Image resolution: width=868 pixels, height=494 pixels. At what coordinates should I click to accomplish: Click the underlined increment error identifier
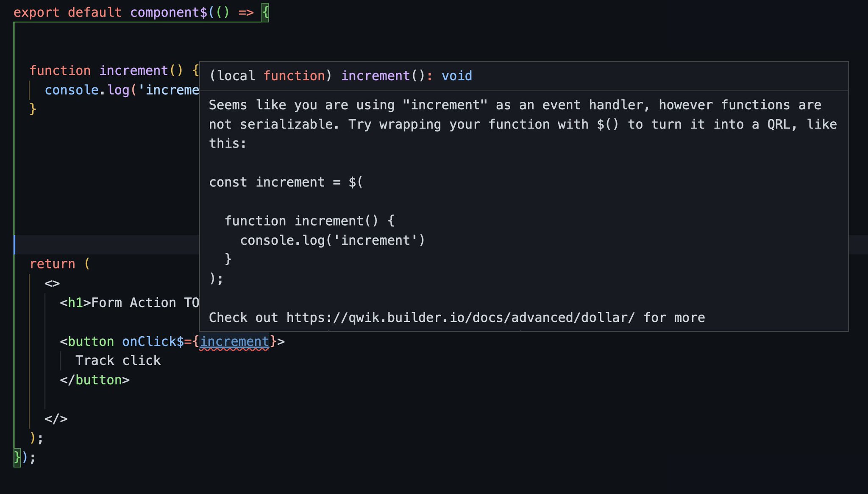tap(234, 341)
